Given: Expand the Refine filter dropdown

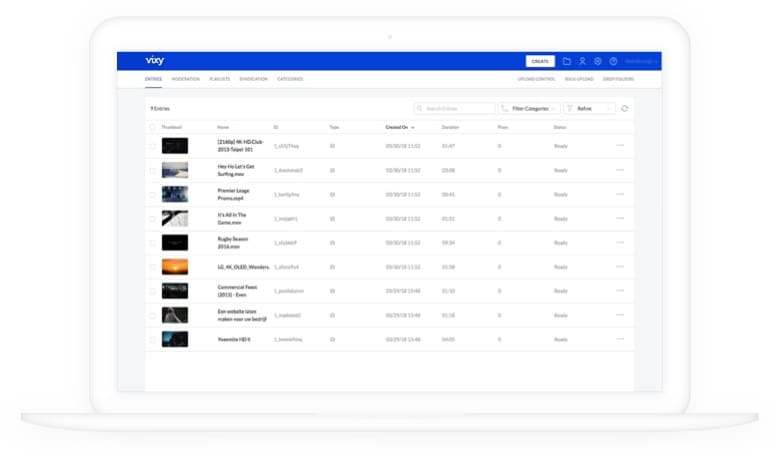Looking at the screenshot, I should click(x=589, y=108).
